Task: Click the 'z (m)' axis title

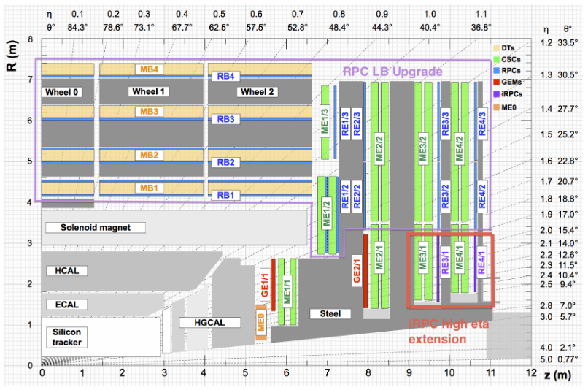Action: 557,374
